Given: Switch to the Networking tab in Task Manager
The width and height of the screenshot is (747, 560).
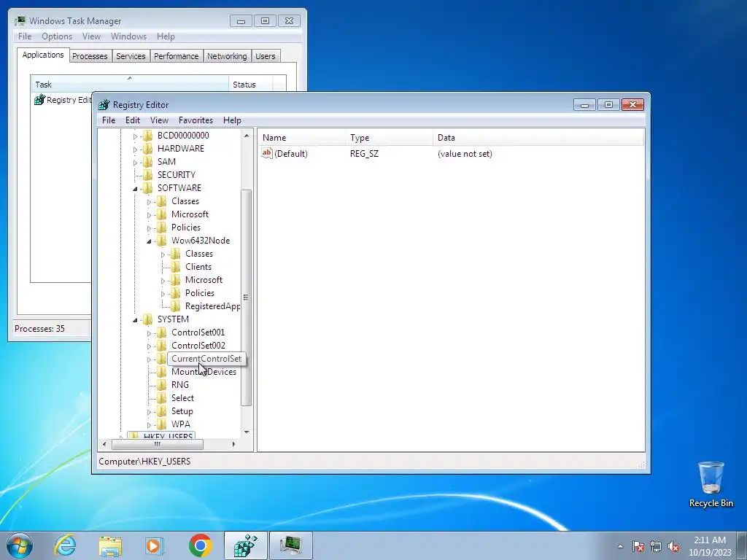Looking at the screenshot, I should pyautogui.click(x=227, y=56).
